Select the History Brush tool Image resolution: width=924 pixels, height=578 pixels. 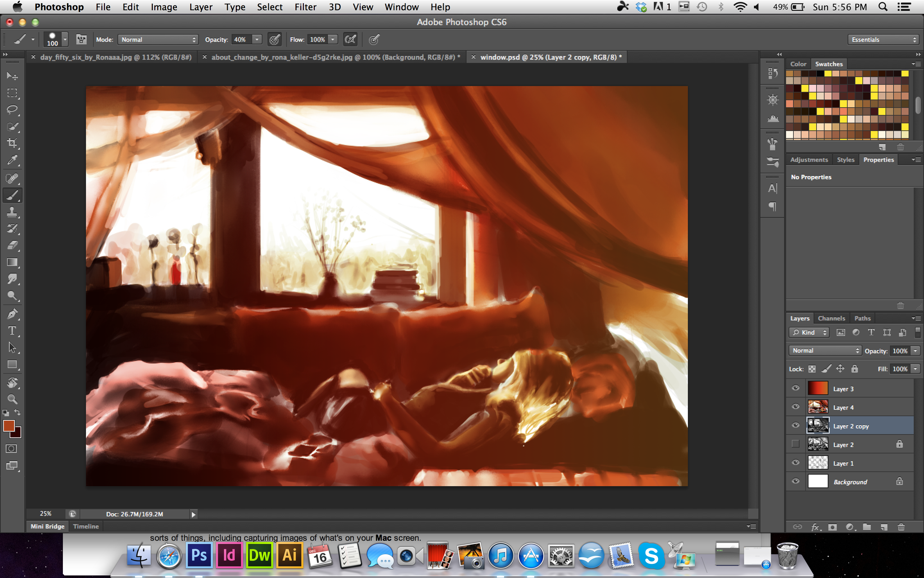[x=12, y=229]
